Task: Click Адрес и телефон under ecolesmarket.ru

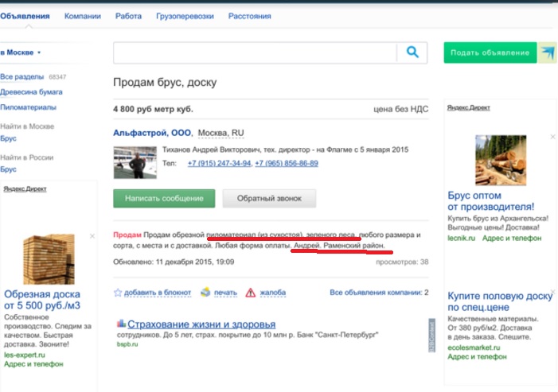Action: (x=477, y=356)
